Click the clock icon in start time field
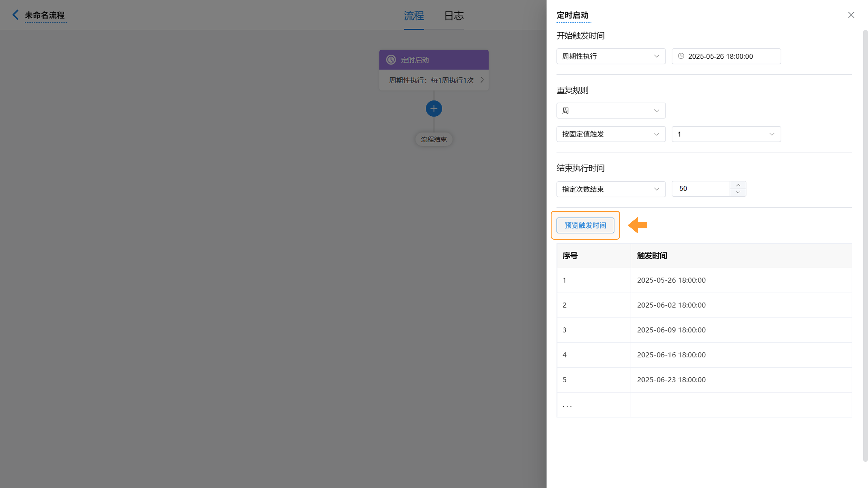Image resolution: width=868 pixels, height=488 pixels. point(681,56)
